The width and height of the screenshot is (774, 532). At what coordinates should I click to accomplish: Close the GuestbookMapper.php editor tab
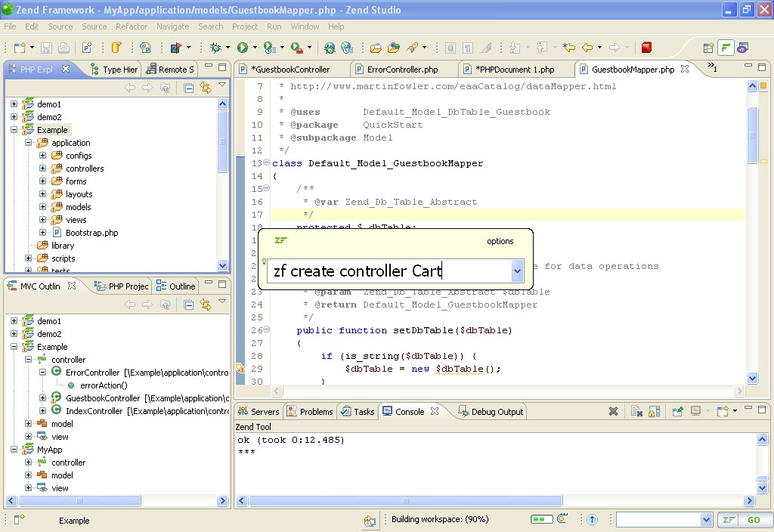[x=685, y=69]
